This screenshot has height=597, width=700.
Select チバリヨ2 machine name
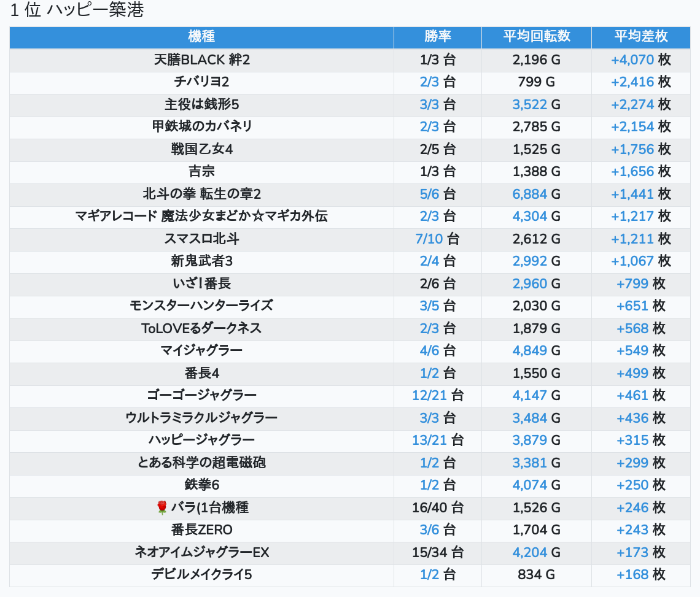pos(201,82)
